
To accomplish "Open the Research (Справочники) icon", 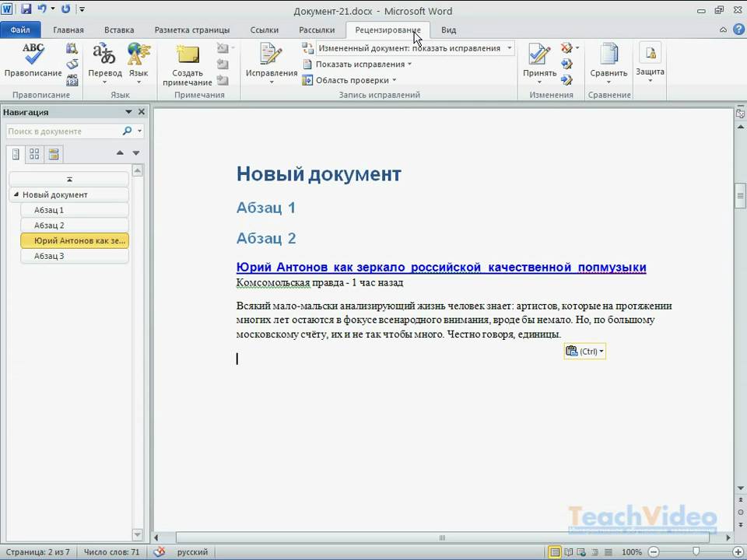I will [x=72, y=48].
